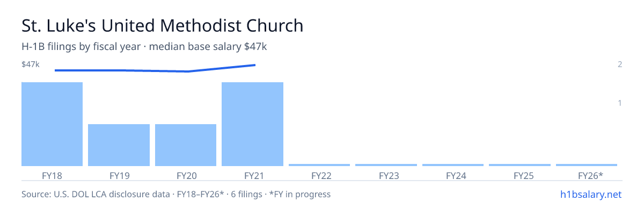The image size is (644, 215).
Task: Click the DOL LCA source footnote
Action: (176, 194)
